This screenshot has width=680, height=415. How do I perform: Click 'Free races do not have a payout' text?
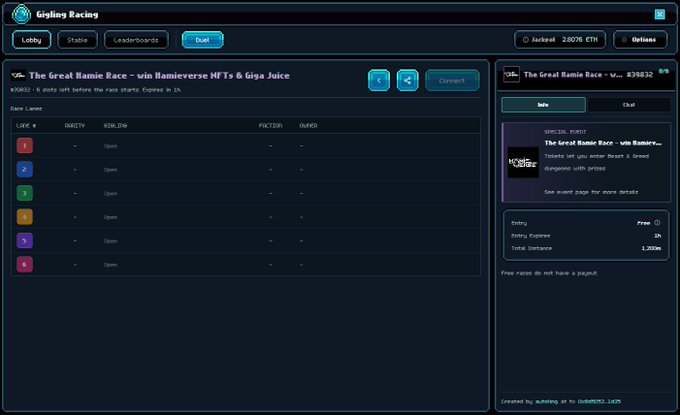pyautogui.click(x=549, y=273)
